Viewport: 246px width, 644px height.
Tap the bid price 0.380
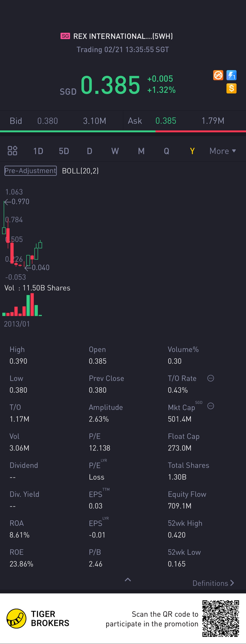[x=47, y=121]
